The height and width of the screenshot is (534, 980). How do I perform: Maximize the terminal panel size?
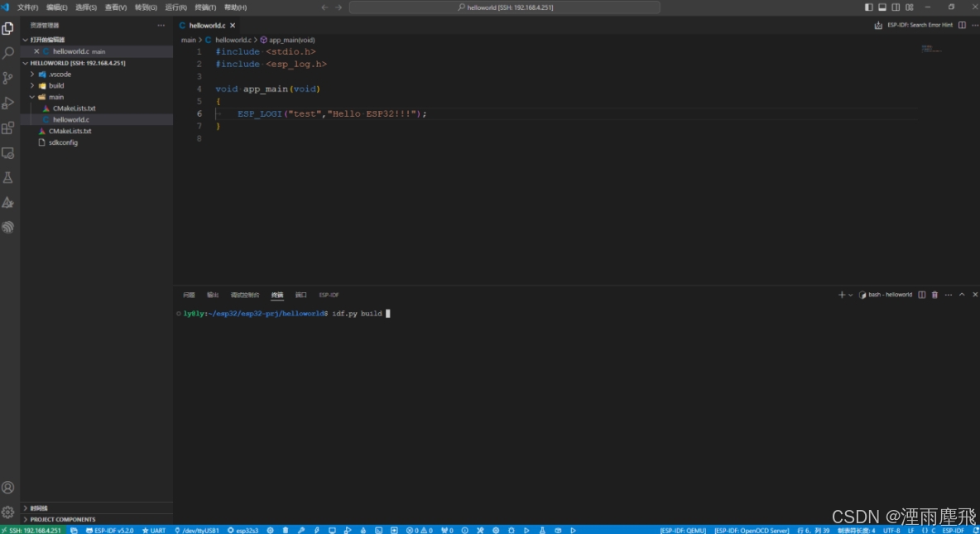(x=962, y=295)
